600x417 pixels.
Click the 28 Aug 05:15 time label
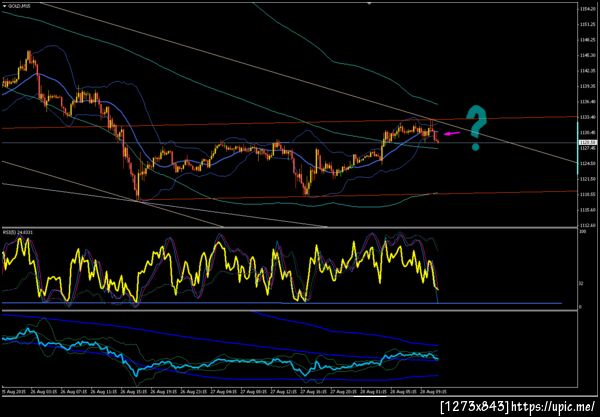coord(404,392)
